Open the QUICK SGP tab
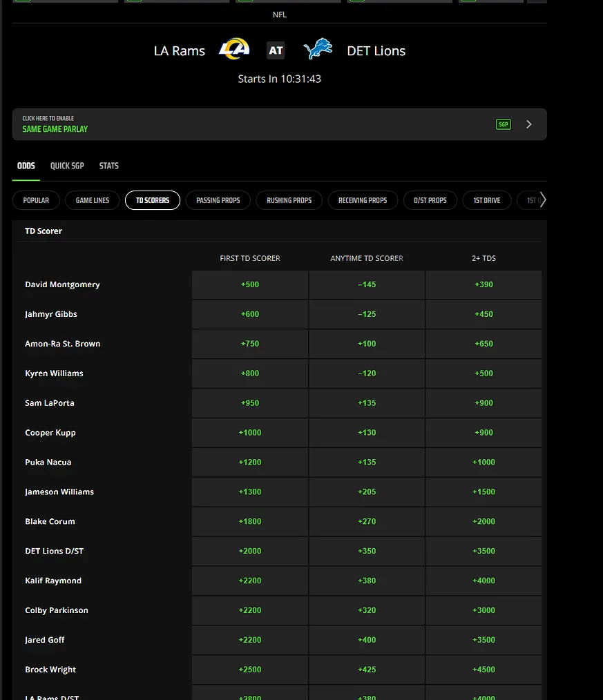This screenshot has height=700, width=603. click(x=67, y=166)
